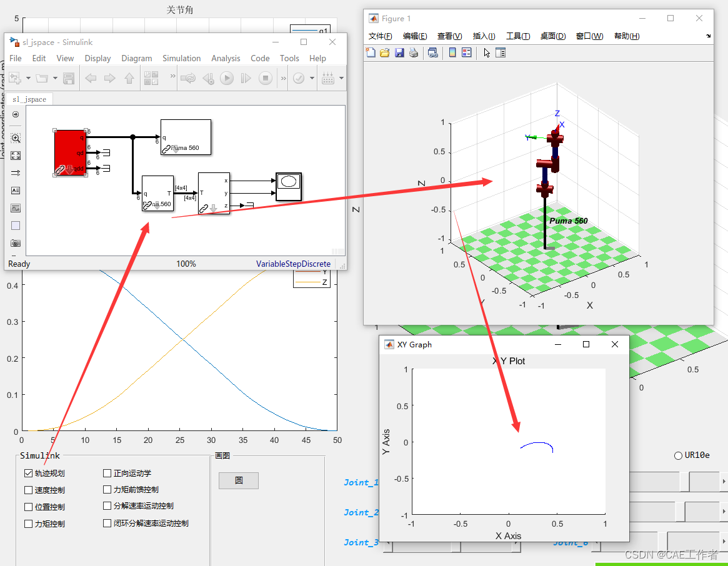Screen dimensions: 728x566
Task: Click the Area box tool in Simulink palette
Action: [16, 226]
